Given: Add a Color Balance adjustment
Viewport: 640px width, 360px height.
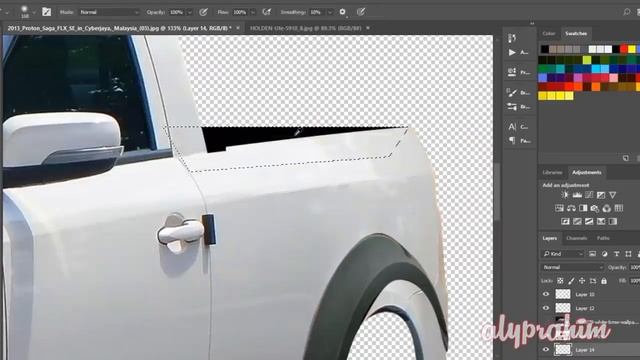Looking at the screenshot, I should [571, 208].
